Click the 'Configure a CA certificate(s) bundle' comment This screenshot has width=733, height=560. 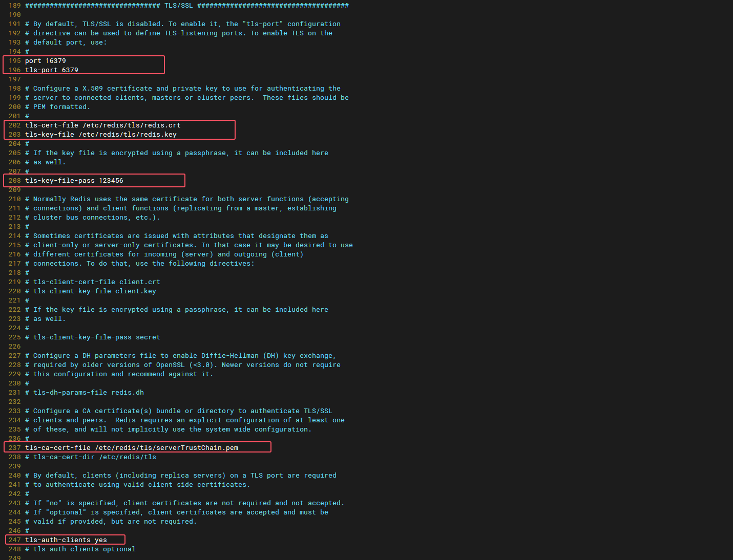coord(179,411)
